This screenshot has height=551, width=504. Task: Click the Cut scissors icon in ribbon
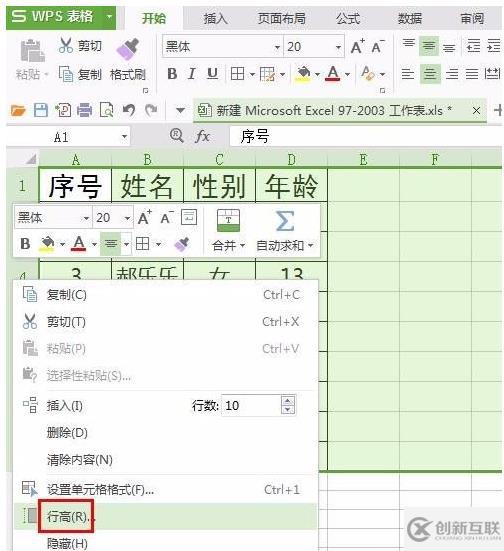click(x=65, y=45)
